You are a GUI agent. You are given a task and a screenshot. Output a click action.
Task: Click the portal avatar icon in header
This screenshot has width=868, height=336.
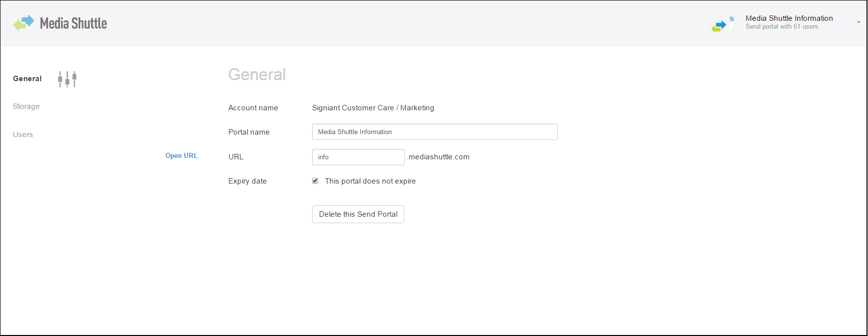coord(722,23)
